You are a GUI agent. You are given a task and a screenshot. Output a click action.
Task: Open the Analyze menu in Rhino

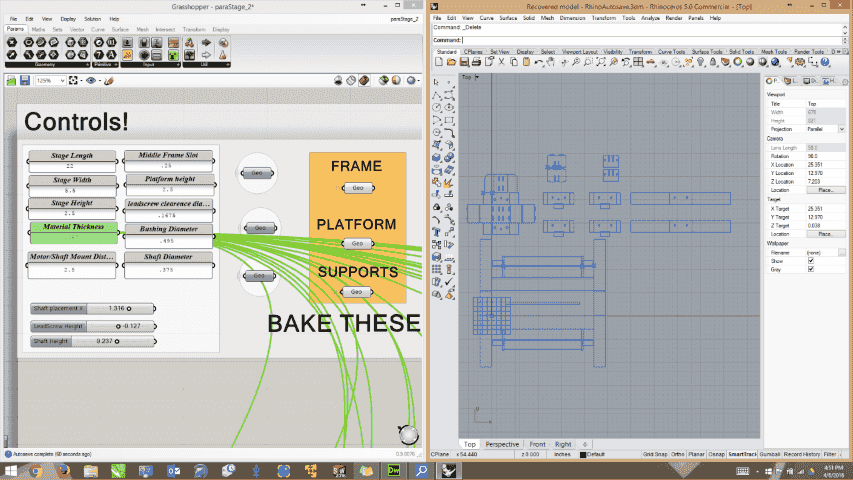[x=650, y=18]
